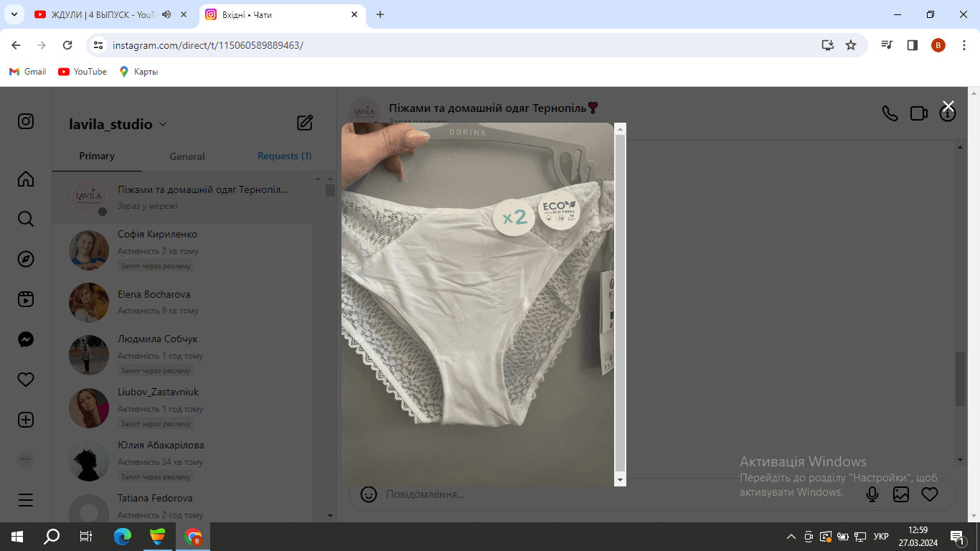Reload the page in Chrome
The height and width of the screenshot is (551, 980).
(67, 45)
